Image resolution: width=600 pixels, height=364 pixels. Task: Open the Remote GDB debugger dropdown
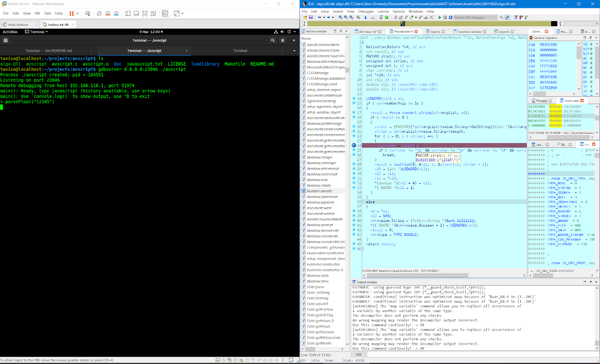pyautogui.click(x=494, y=17)
